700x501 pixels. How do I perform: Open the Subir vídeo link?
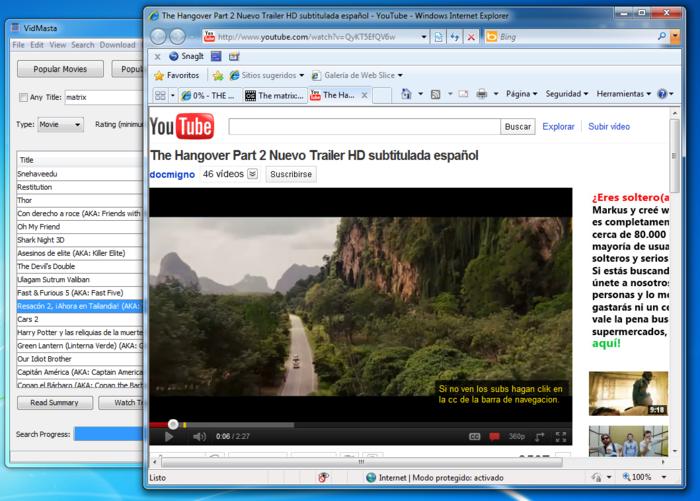[x=609, y=126]
